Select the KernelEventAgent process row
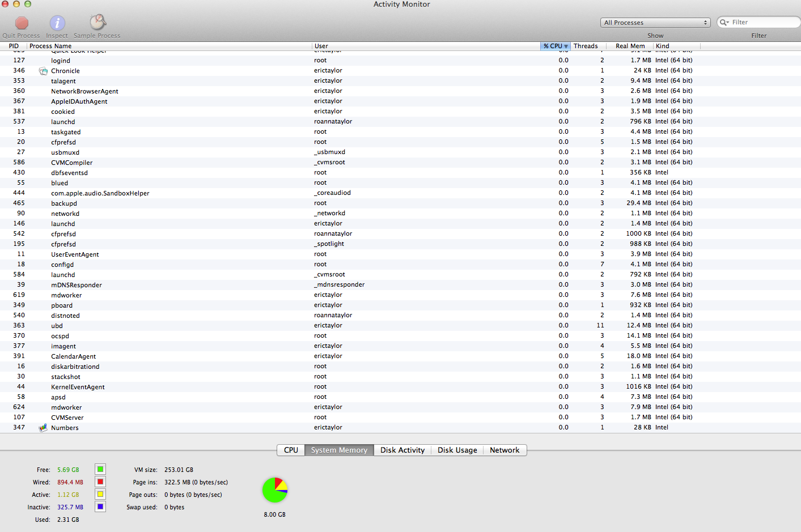Image resolution: width=801 pixels, height=532 pixels. pos(400,387)
